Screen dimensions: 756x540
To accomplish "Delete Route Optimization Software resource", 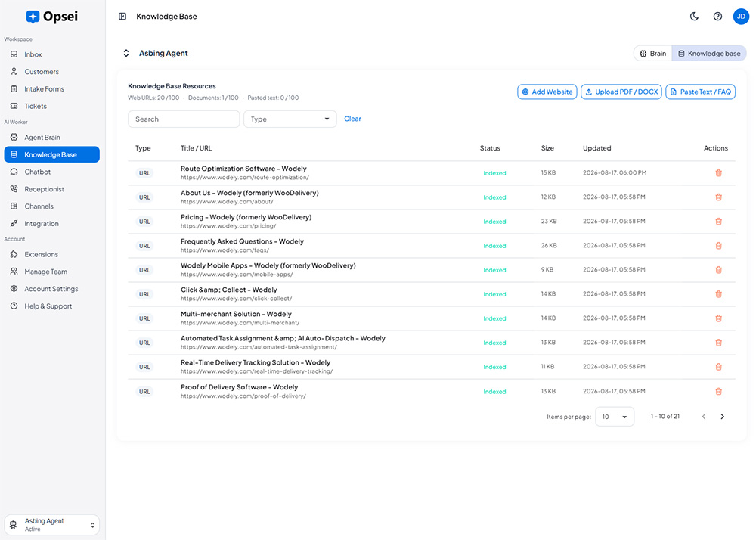I will (x=718, y=173).
